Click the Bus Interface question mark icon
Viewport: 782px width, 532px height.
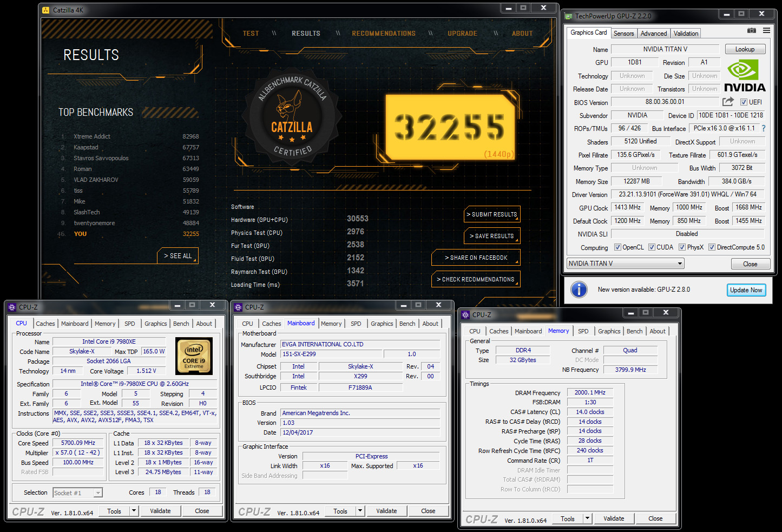(x=764, y=128)
